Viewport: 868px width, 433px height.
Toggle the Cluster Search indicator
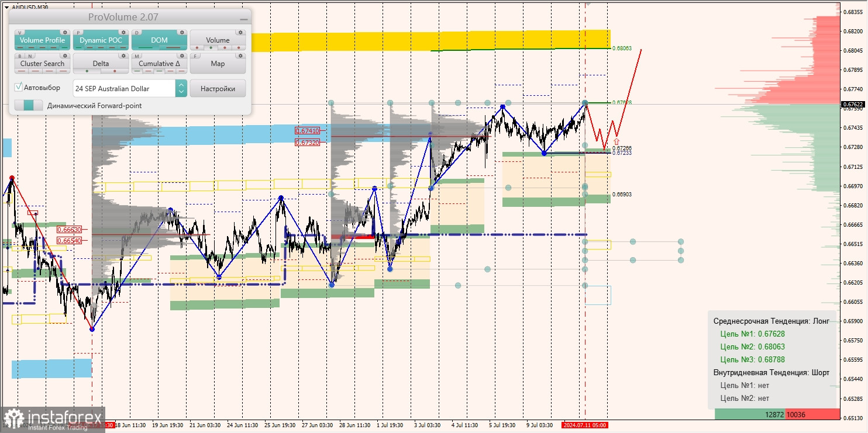(43, 64)
